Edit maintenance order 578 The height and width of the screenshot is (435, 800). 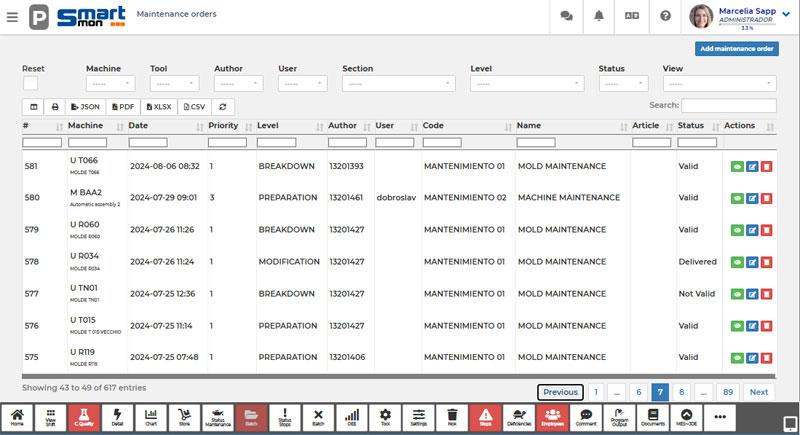752,262
